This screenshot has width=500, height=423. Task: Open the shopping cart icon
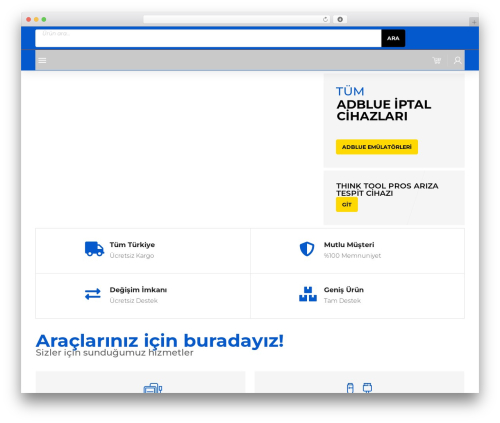437,60
